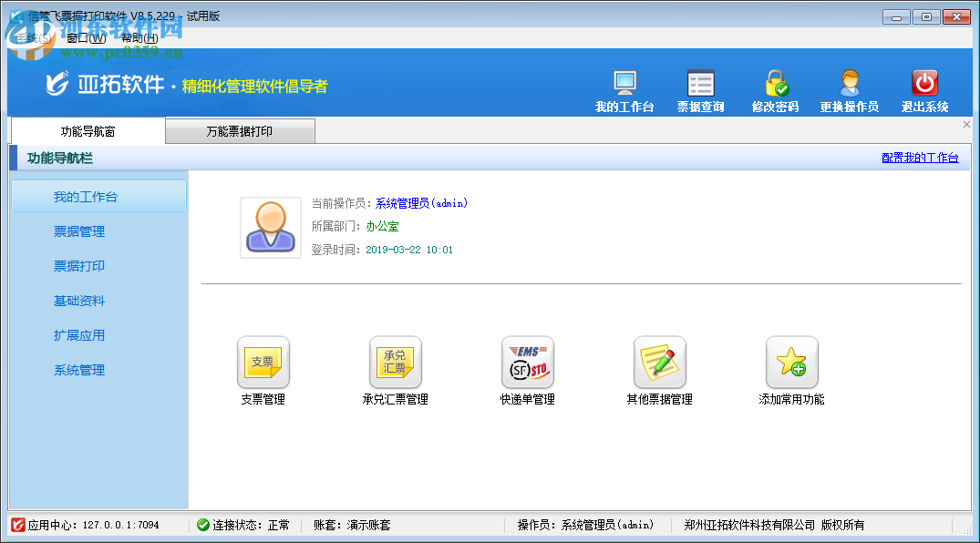
Task: Click 添加常用功能 star icon
Action: [x=792, y=363]
